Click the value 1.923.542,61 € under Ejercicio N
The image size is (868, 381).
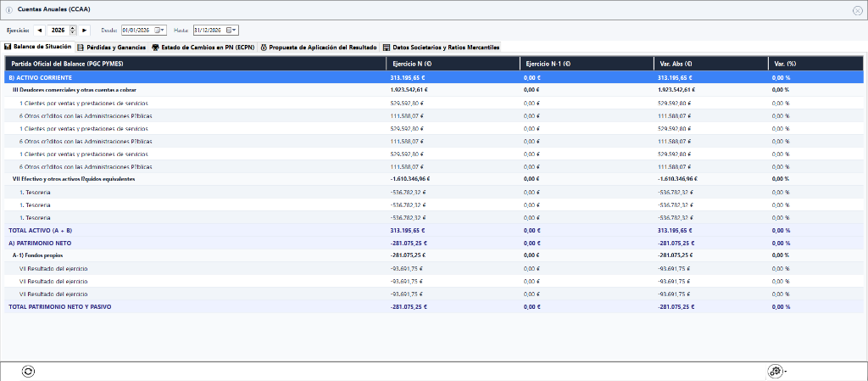[410, 90]
